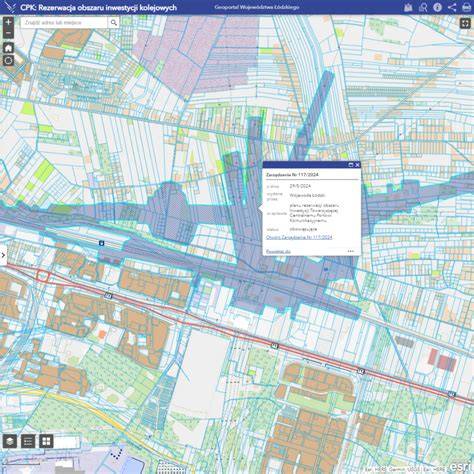
Task: Click the Powiększ do link in popup
Action: [278, 251]
